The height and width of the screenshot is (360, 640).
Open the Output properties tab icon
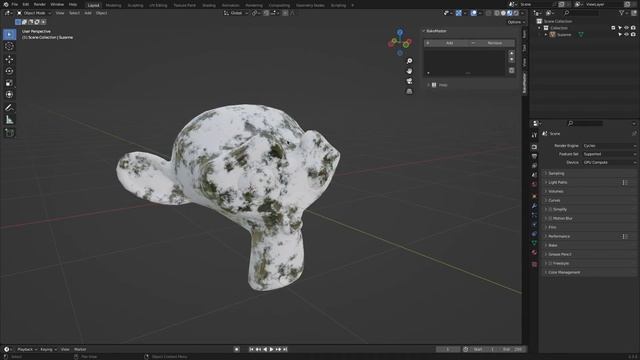pos(534,156)
